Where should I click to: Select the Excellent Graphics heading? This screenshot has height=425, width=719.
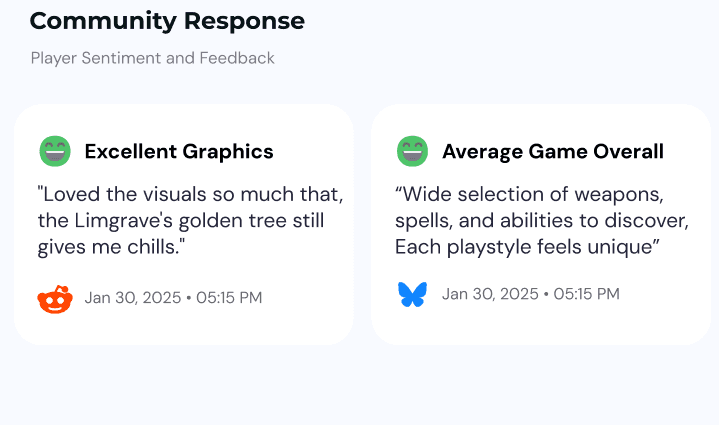[x=179, y=152]
